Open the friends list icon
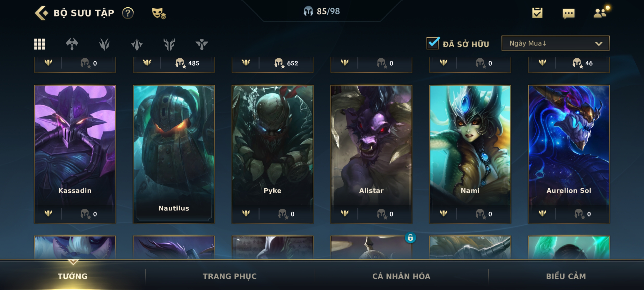The width and height of the screenshot is (644, 290). 600,13
